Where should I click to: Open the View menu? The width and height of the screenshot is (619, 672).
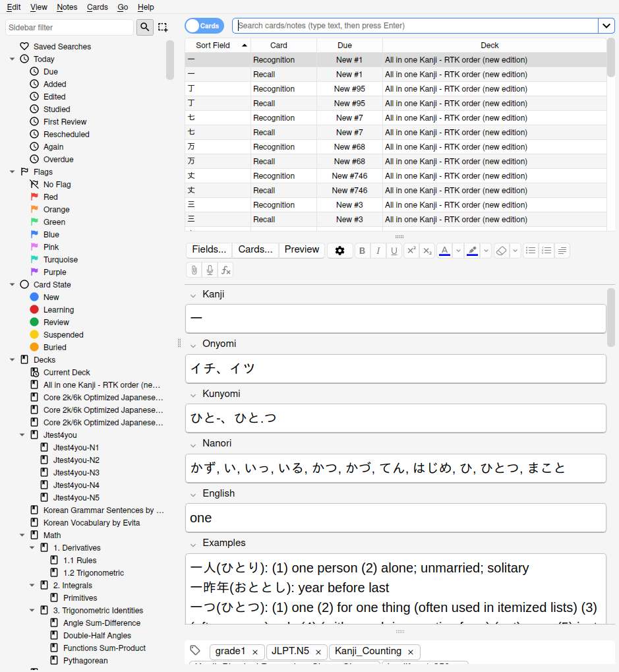click(x=38, y=7)
